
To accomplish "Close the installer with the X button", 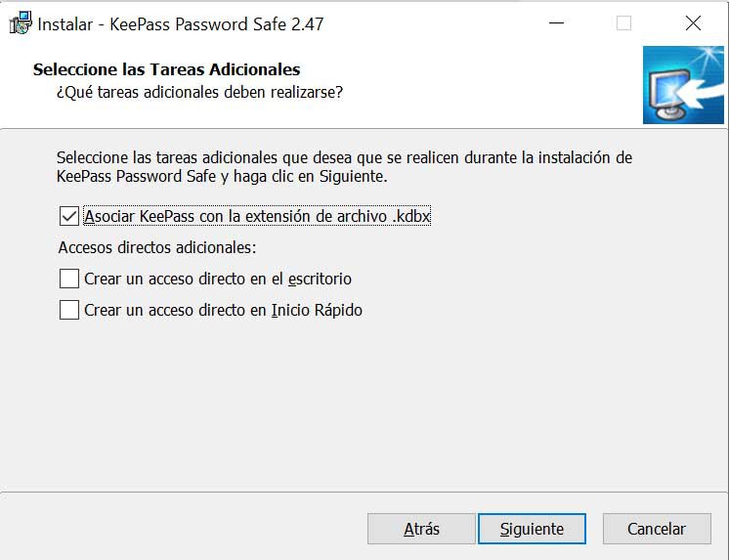I will [x=693, y=23].
